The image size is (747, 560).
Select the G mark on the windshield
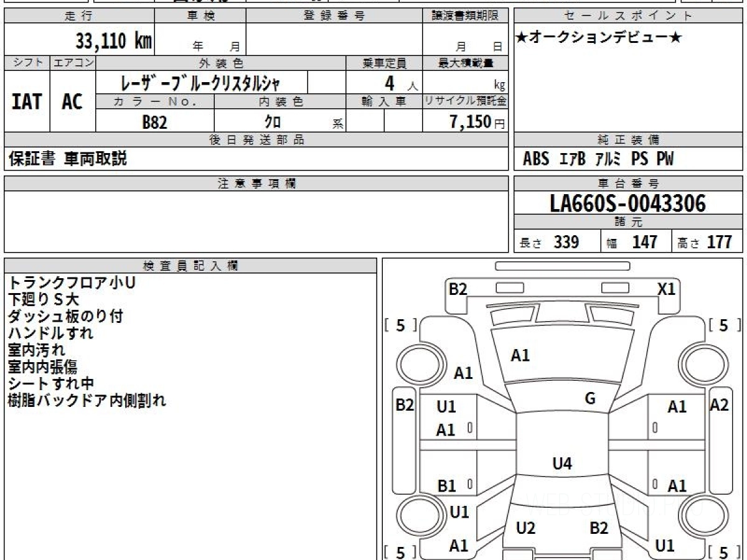pyautogui.click(x=590, y=399)
